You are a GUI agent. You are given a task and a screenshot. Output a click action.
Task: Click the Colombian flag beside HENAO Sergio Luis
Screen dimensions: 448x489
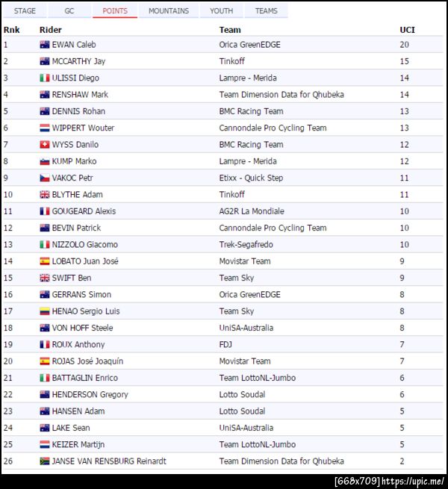45,311
